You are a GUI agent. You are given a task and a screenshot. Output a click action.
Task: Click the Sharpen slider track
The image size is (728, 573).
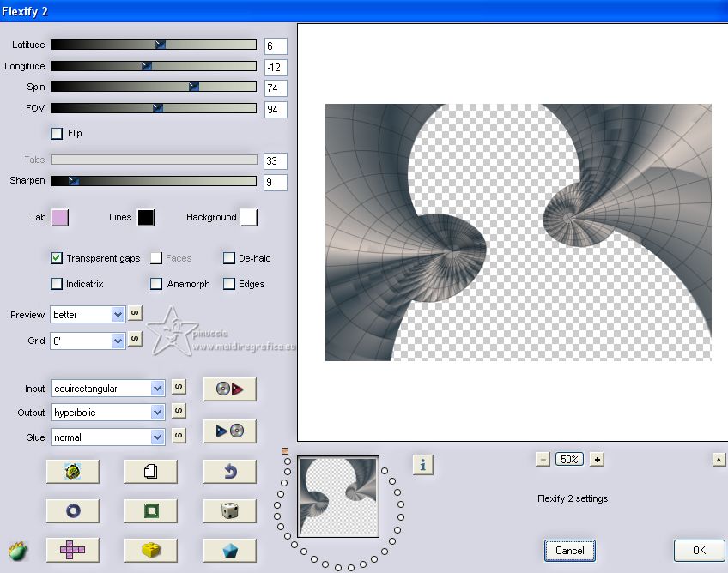click(153, 181)
